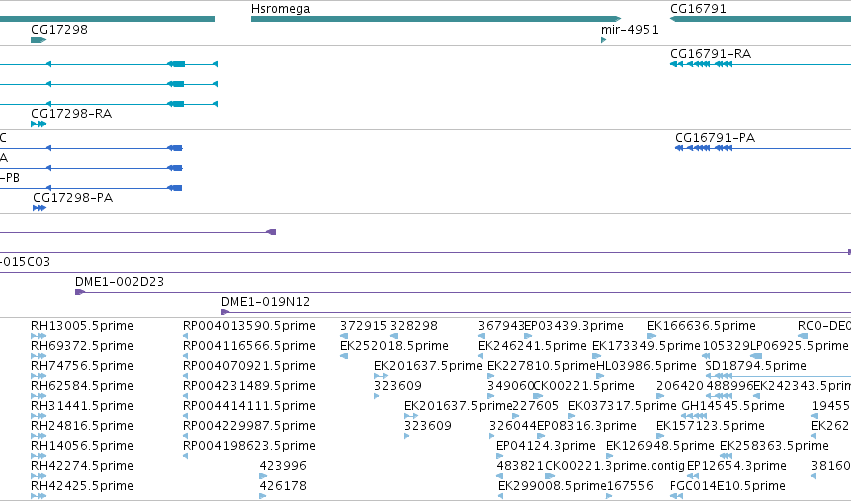The width and height of the screenshot is (851, 501).
Task: Click the CG17298 gene label
Action: 59,29
